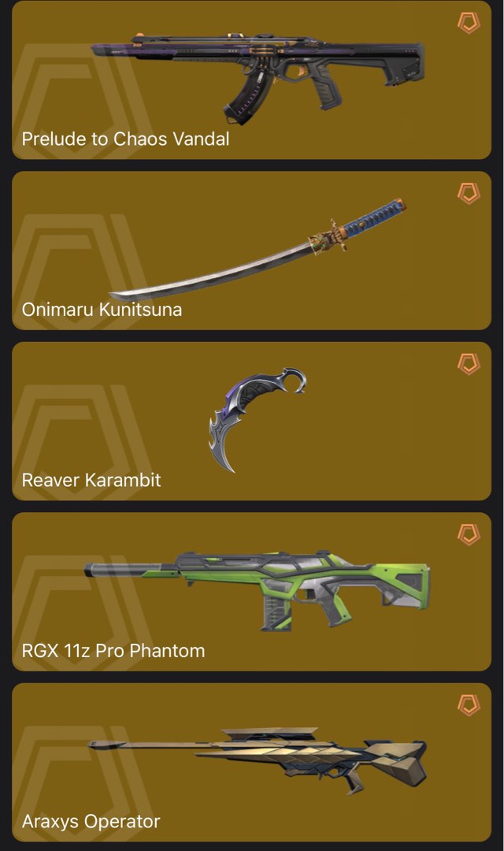Open the RGX 11z Pro Phantom label

click(113, 650)
